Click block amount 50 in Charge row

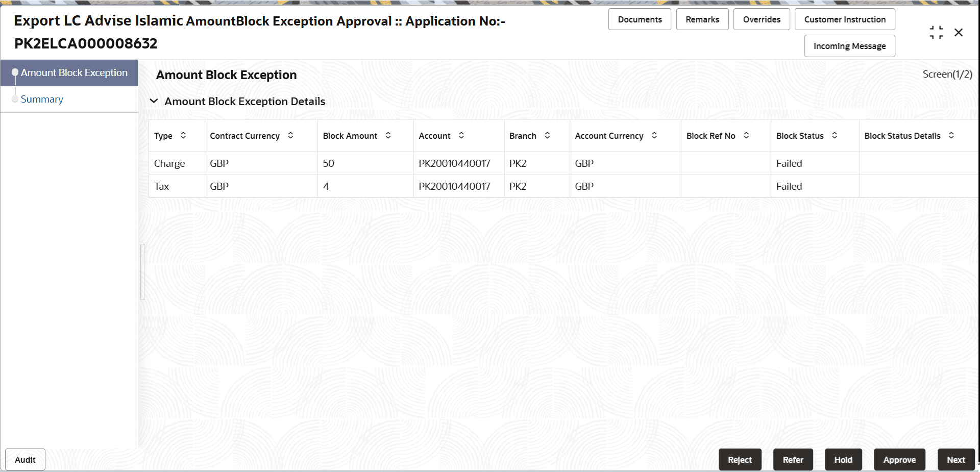tap(365, 163)
